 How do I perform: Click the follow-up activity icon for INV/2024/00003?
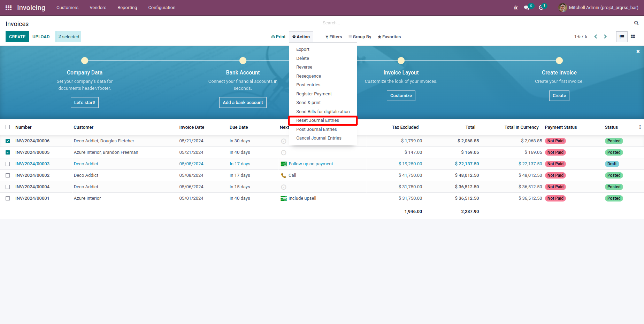[x=284, y=164]
